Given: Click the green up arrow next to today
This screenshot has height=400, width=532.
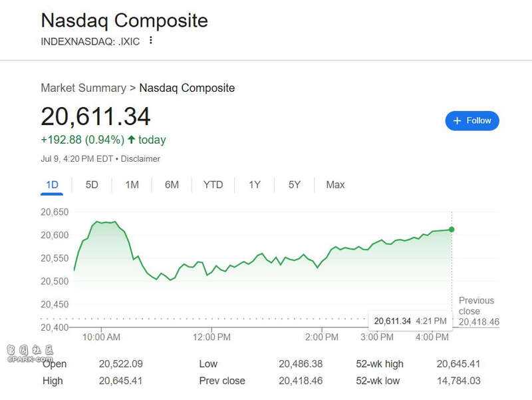Looking at the screenshot, I should pyautogui.click(x=131, y=139).
